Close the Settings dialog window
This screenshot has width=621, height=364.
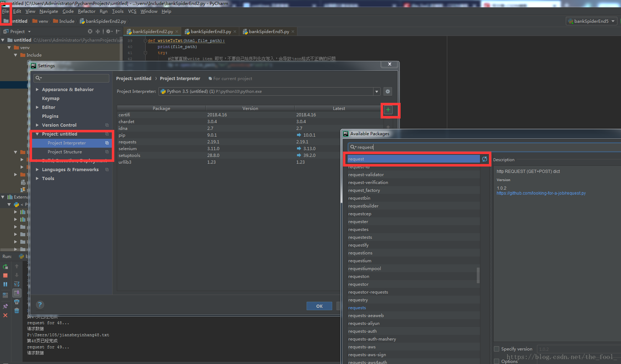point(390,64)
